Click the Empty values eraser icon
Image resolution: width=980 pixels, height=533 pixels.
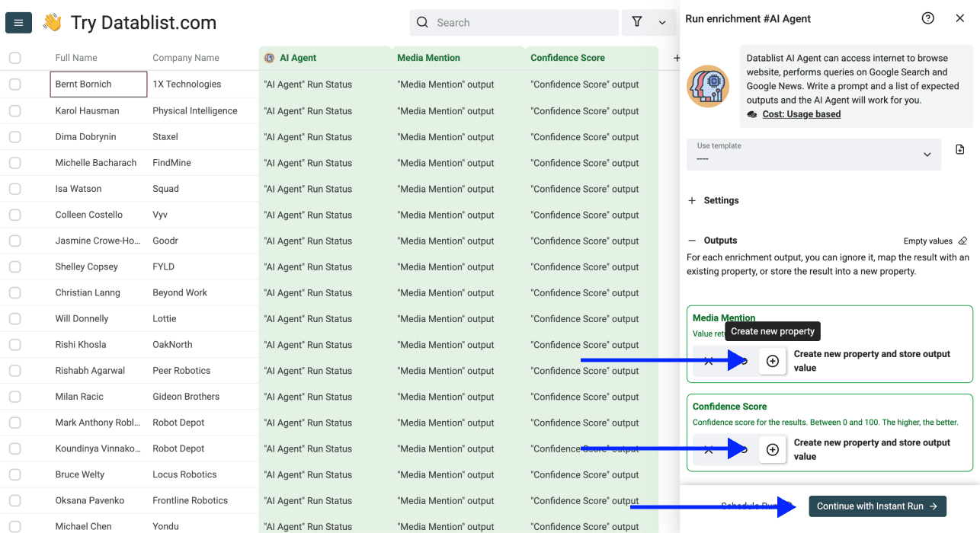click(962, 240)
